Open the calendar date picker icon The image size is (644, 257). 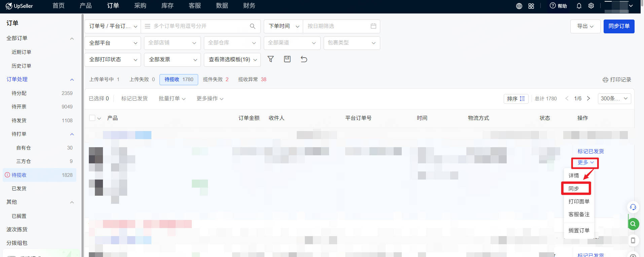click(373, 26)
